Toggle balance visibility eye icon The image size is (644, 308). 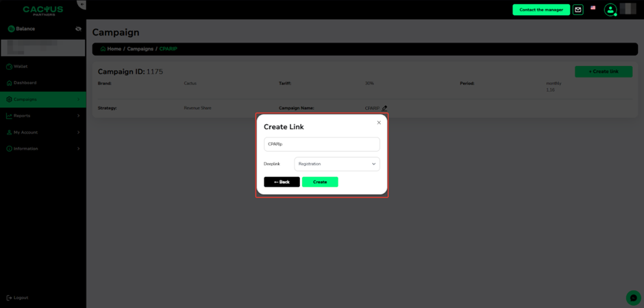pos(78,29)
